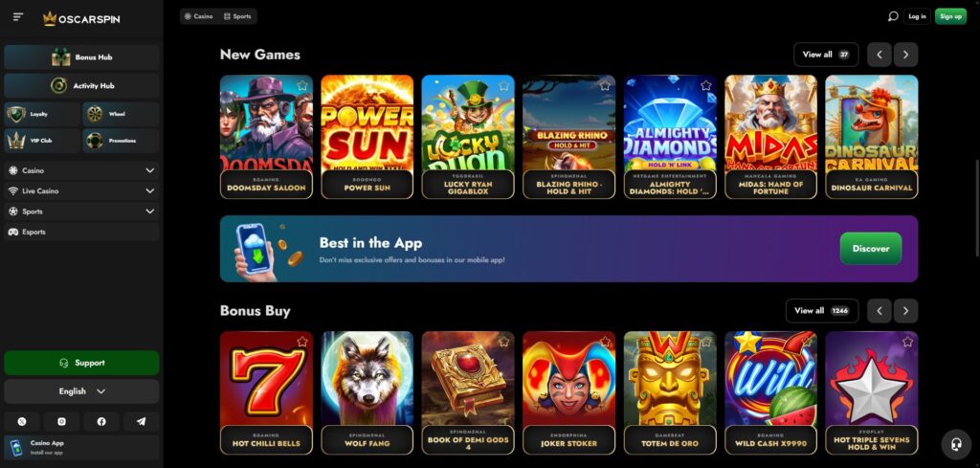The height and width of the screenshot is (468, 980).
Task: Open the Wheel icon tile
Action: [x=120, y=114]
